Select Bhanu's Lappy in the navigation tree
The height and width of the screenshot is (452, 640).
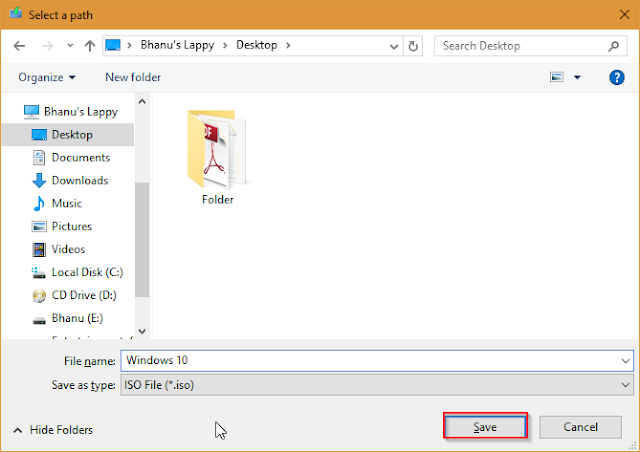pos(81,111)
